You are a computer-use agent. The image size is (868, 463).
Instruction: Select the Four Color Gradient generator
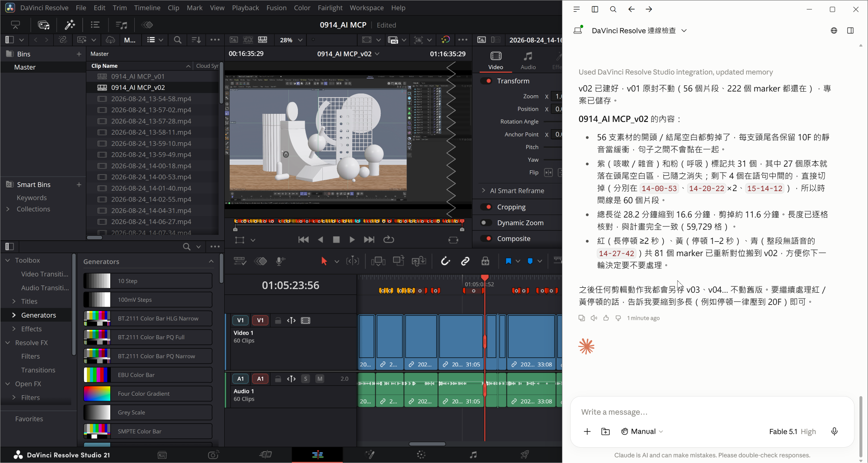148,394
